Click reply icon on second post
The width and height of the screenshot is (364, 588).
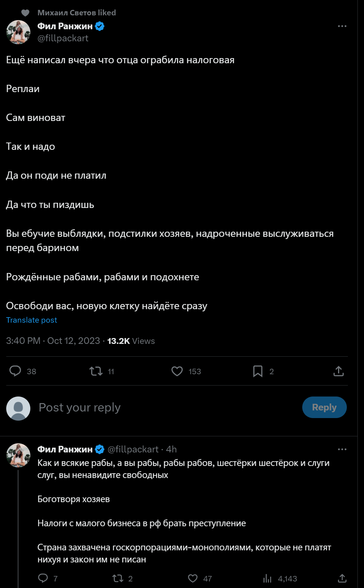[x=43, y=578]
